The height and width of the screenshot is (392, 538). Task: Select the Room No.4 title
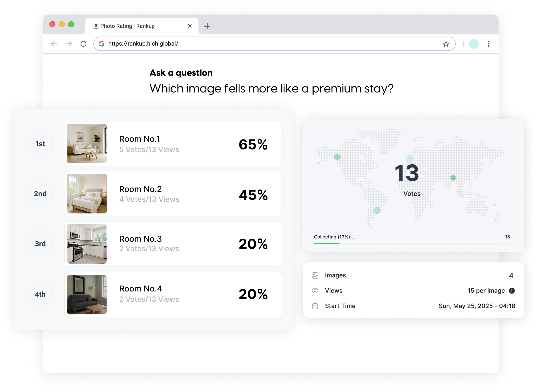coord(140,289)
